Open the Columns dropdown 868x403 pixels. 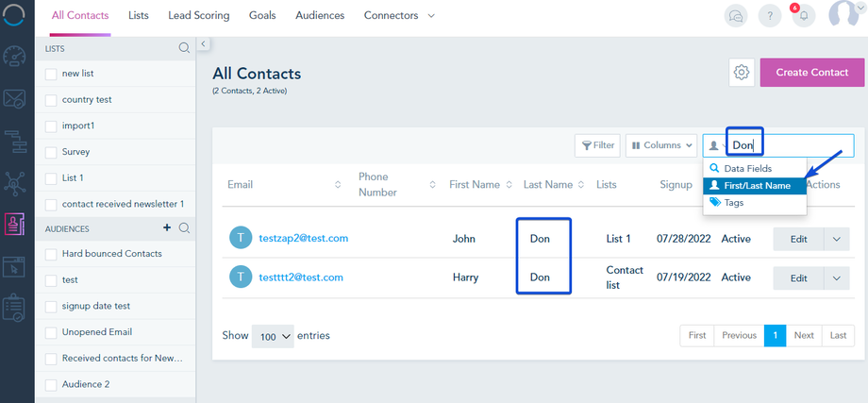660,145
